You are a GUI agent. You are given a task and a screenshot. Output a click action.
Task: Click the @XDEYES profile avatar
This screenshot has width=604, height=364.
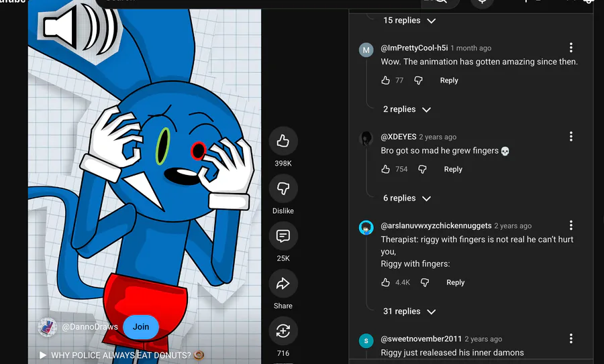pyautogui.click(x=366, y=139)
